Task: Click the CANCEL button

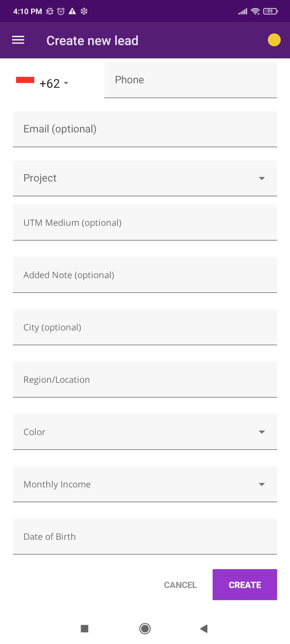Action: [180, 585]
